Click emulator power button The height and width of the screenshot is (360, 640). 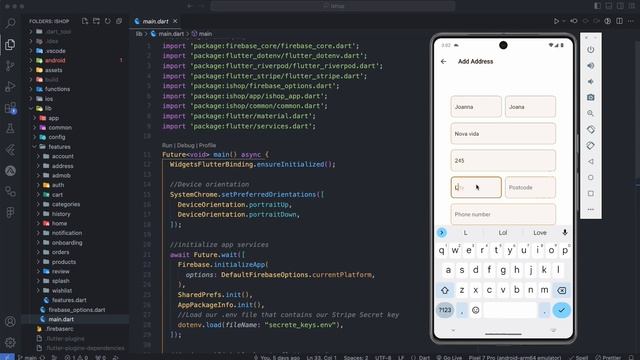pos(591,50)
